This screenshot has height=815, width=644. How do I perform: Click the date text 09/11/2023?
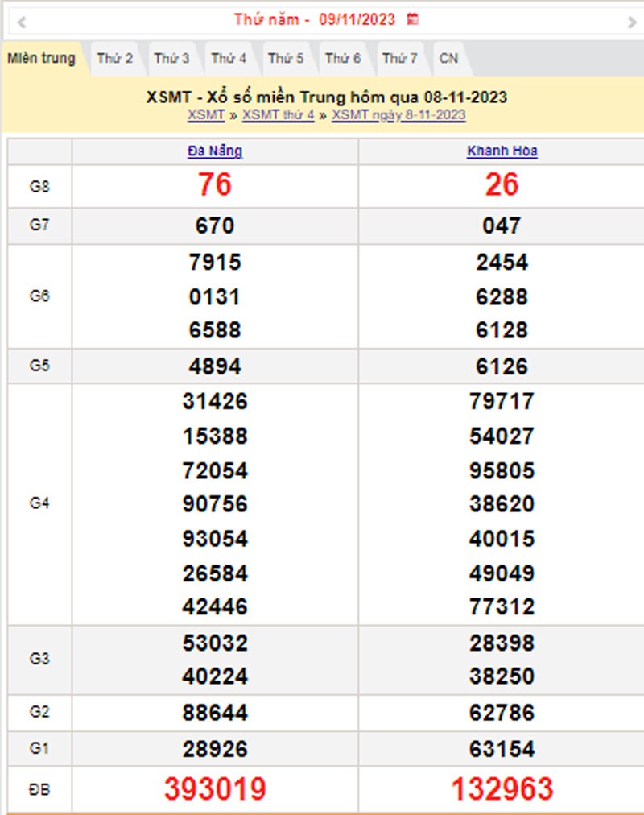click(x=357, y=19)
